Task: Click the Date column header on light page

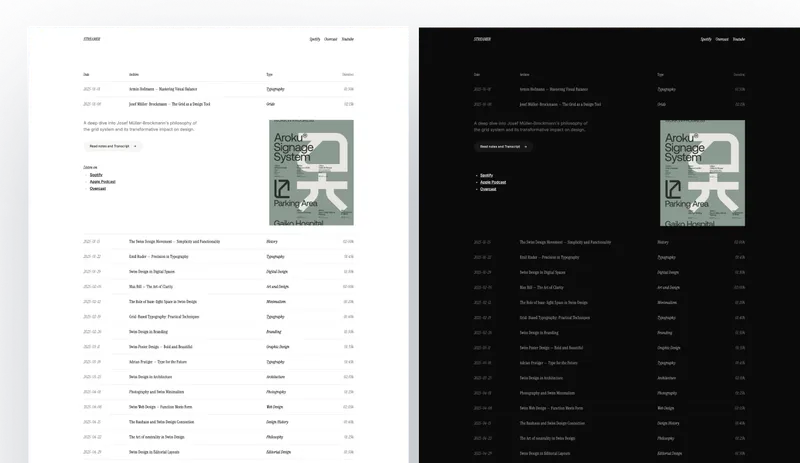Action: 87,75
